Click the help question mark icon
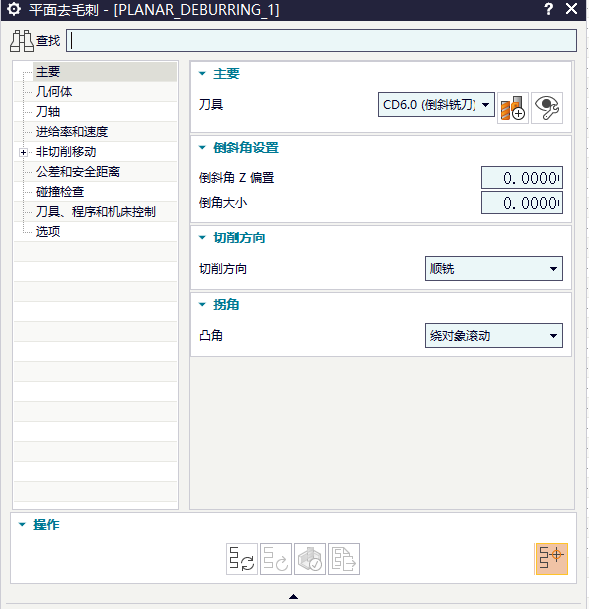This screenshot has height=609, width=589. [x=548, y=9]
